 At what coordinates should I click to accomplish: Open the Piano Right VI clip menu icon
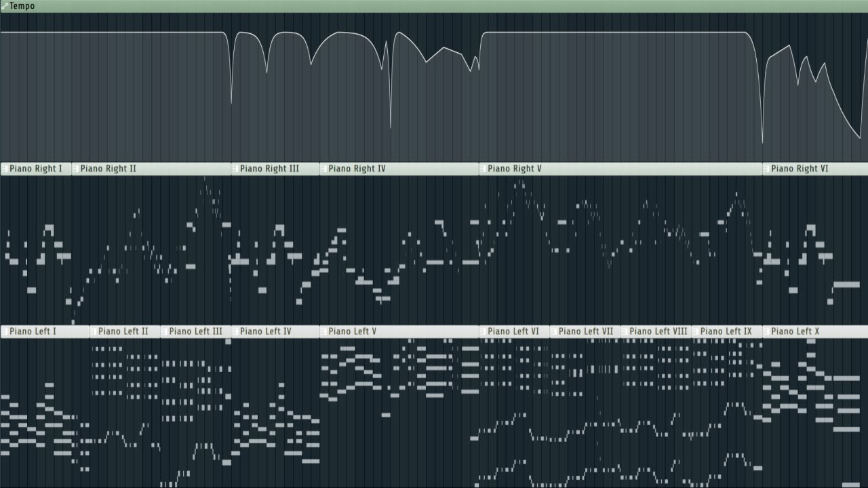click(x=766, y=169)
